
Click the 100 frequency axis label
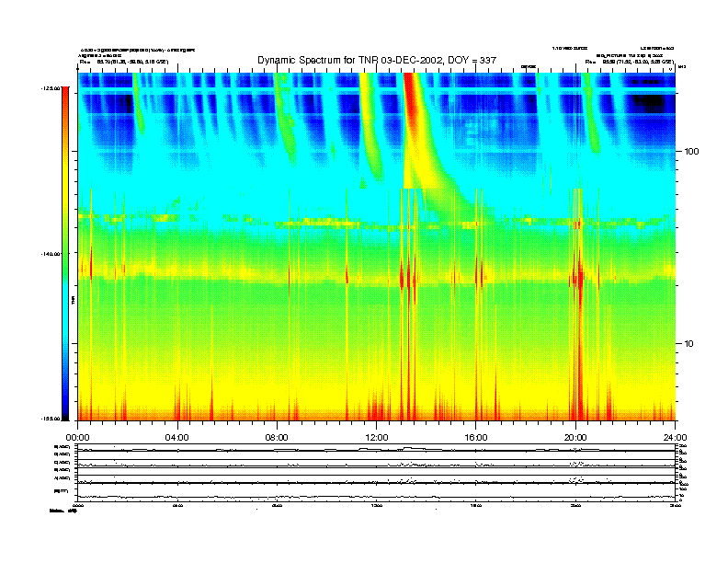691,152
